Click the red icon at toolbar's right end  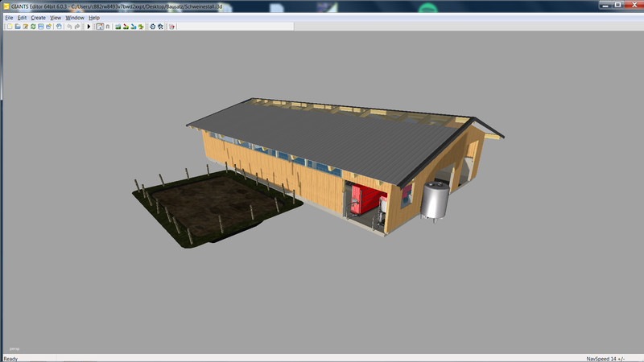click(x=171, y=27)
